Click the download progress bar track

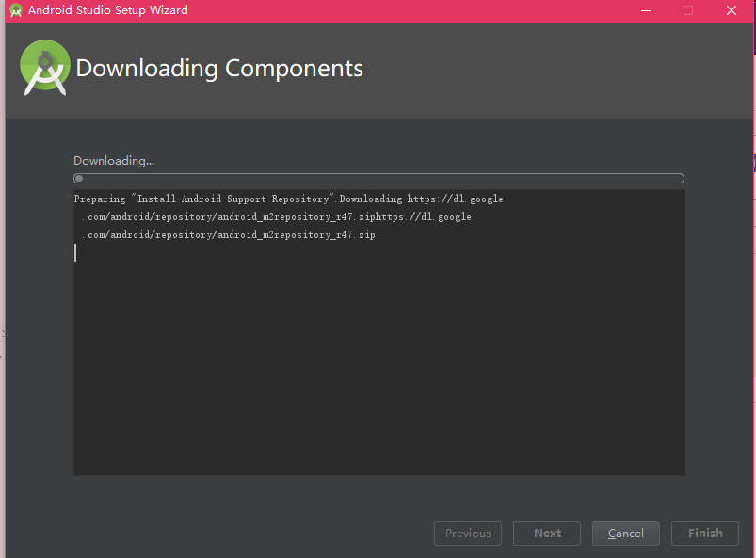pyautogui.click(x=378, y=178)
